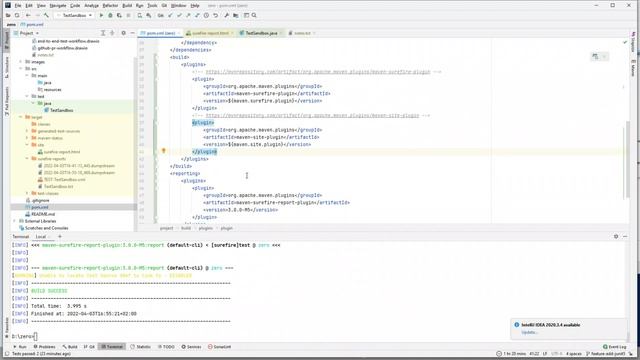Hide the Terminal panel with minus icon
This screenshot has height=360, width=640.
pyautogui.click(x=625, y=236)
